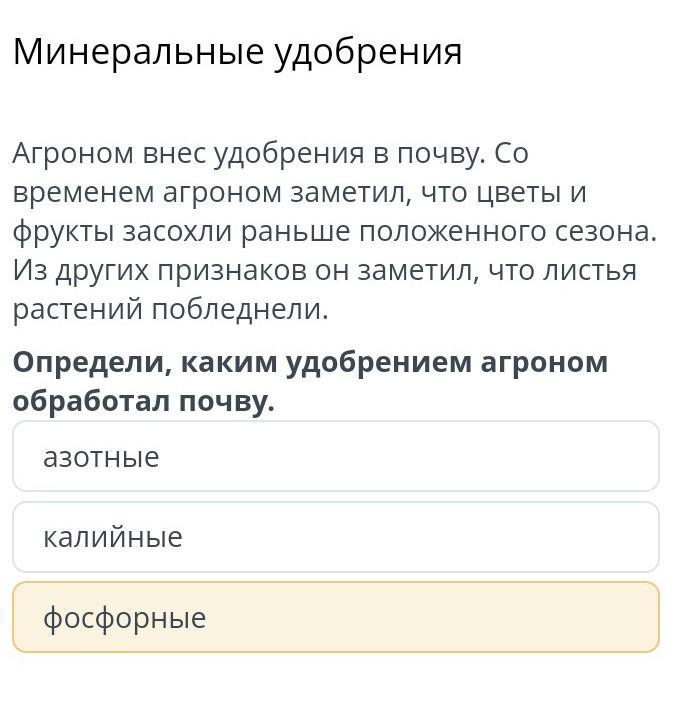Click the bold text "обработал почву."
Screen dimensions: 684x704
pyautogui.click(x=144, y=401)
